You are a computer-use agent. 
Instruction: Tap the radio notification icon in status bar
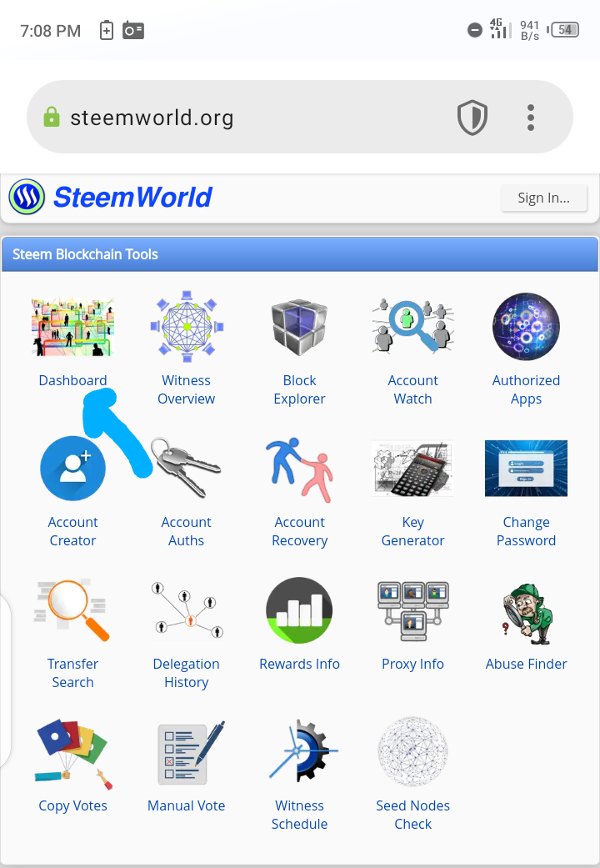point(132,30)
